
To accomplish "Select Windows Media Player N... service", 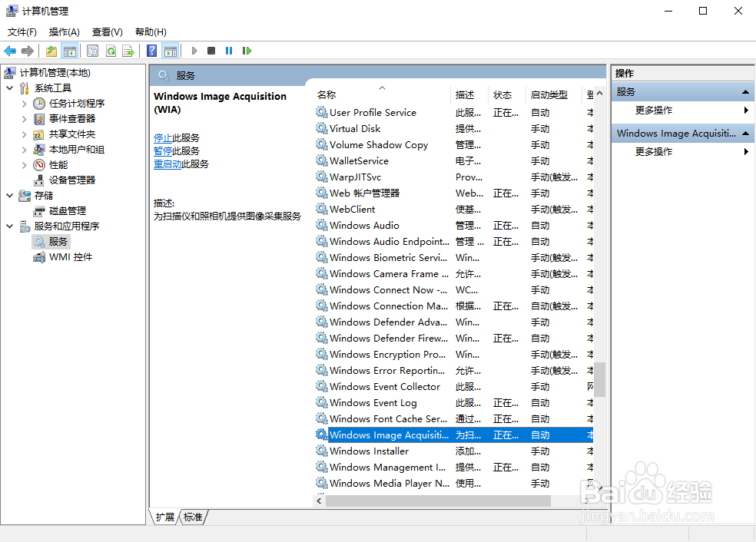I will point(453,483).
